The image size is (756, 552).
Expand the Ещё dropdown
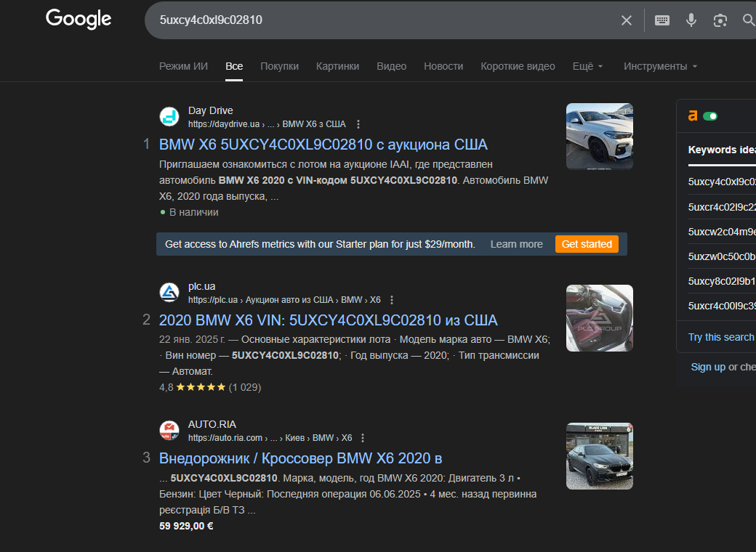coord(588,67)
